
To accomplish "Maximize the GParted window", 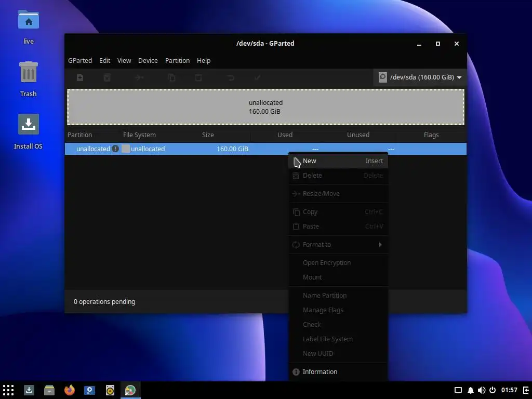I will click(438, 44).
